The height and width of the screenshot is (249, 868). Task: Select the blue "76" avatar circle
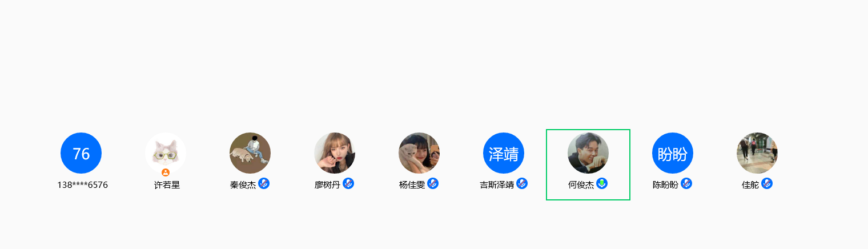81,153
